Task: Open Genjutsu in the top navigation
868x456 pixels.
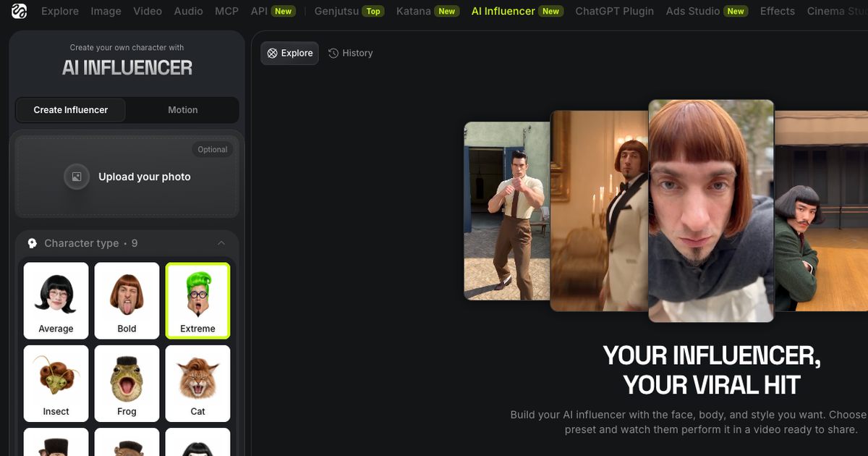Action: click(x=349, y=12)
